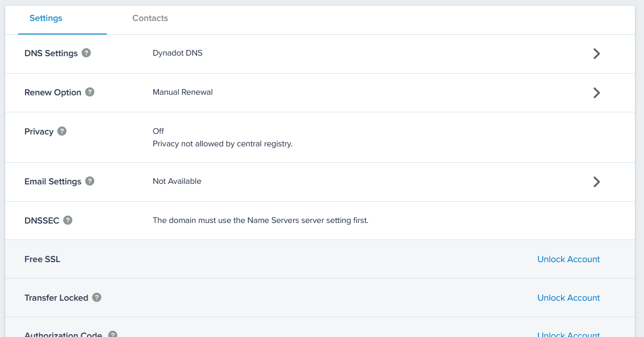The height and width of the screenshot is (337, 644).
Task: Click Unlock Account link for Transfer Locked
Action: pos(568,298)
